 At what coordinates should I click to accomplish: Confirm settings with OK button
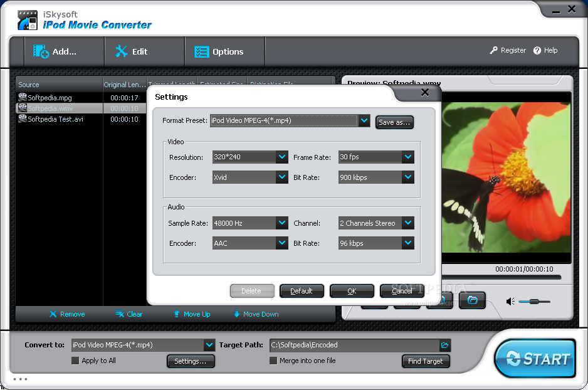(352, 291)
